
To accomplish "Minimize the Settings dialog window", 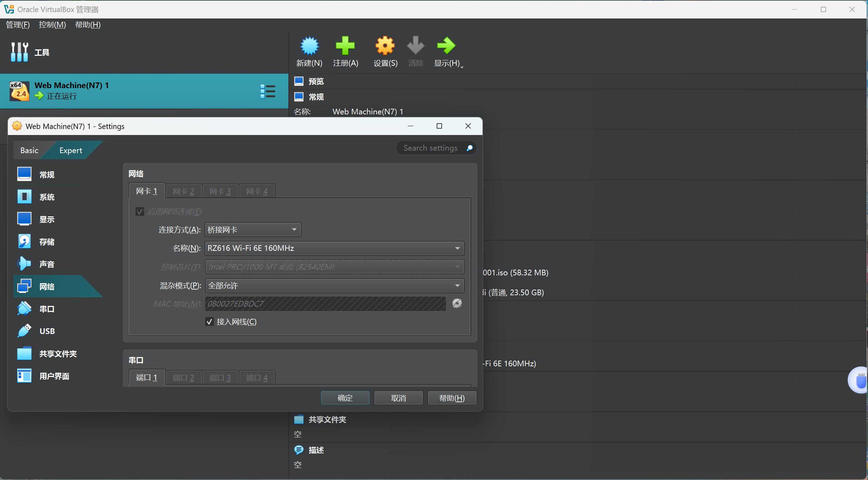I will (x=410, y=126).
